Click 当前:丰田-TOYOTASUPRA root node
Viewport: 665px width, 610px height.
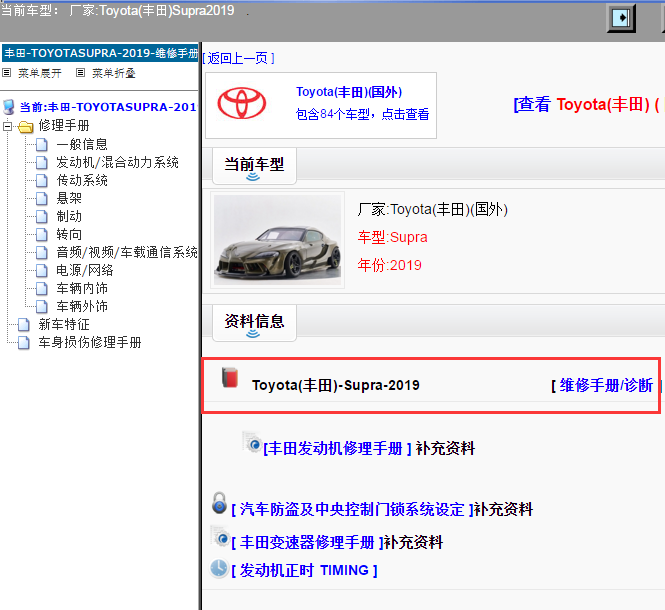point(108,107)
